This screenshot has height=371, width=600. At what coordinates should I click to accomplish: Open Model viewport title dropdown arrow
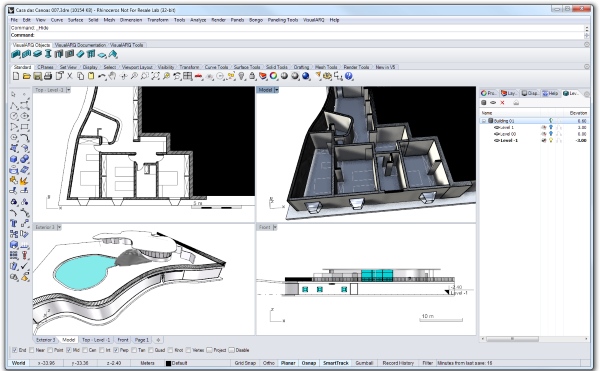tap(276, 90)
